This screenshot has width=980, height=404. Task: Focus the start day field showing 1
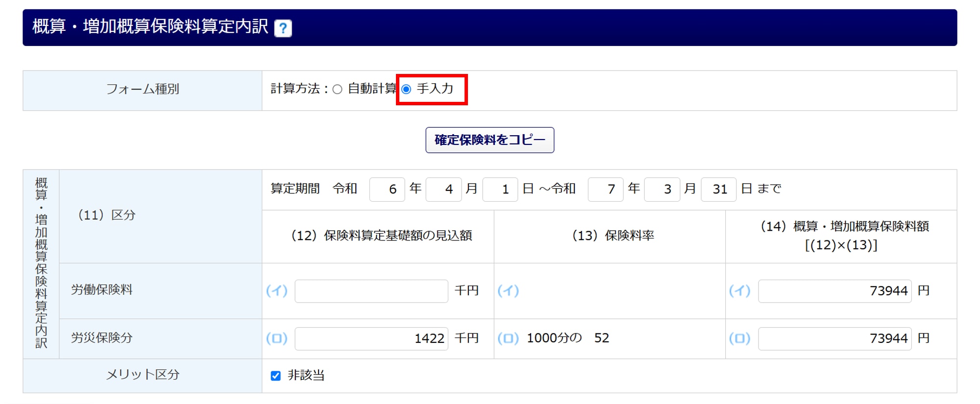coord(500,190)
